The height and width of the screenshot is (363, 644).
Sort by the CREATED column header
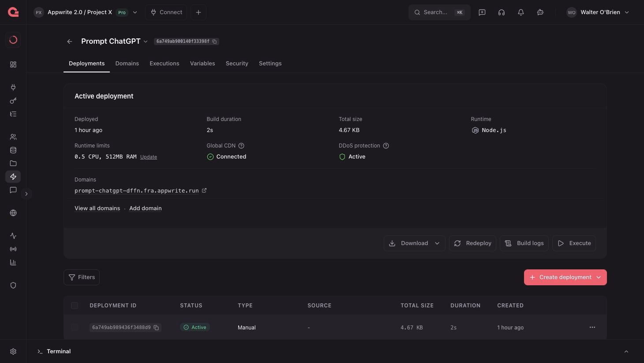pyautogui.click(x=510, y=306)
